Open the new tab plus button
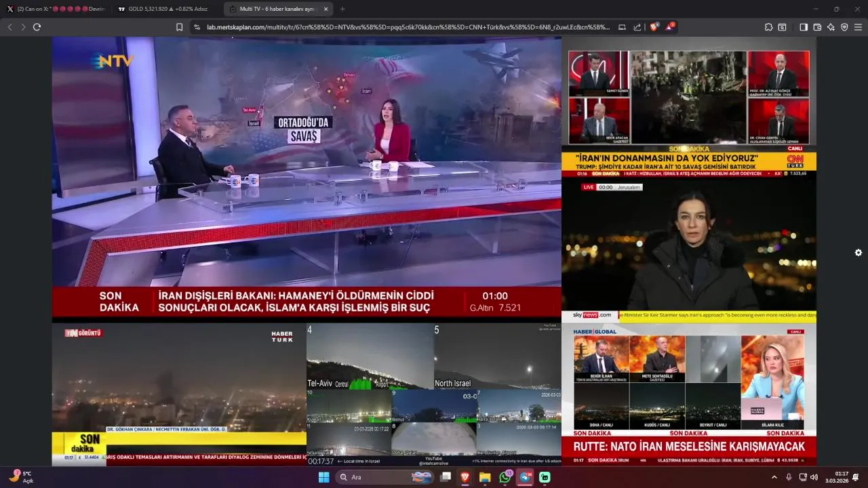Viewport: 868px width, 488px height. click(x=342, y=9)
